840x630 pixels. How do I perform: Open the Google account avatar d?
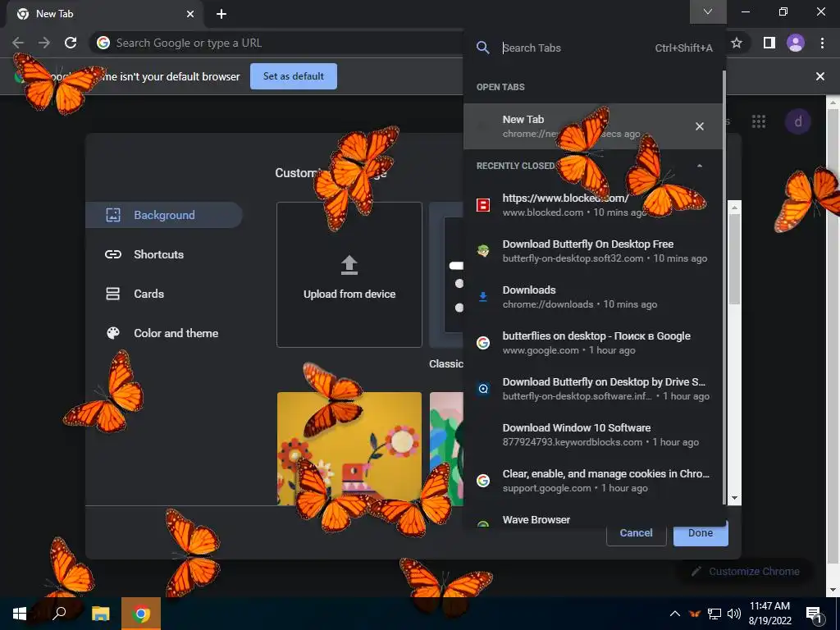coord(797,121)
